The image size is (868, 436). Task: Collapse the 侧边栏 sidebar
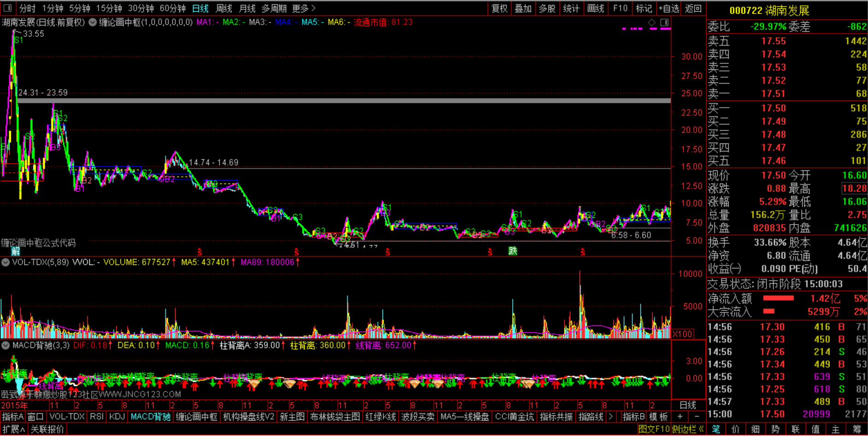coord(688,429)
